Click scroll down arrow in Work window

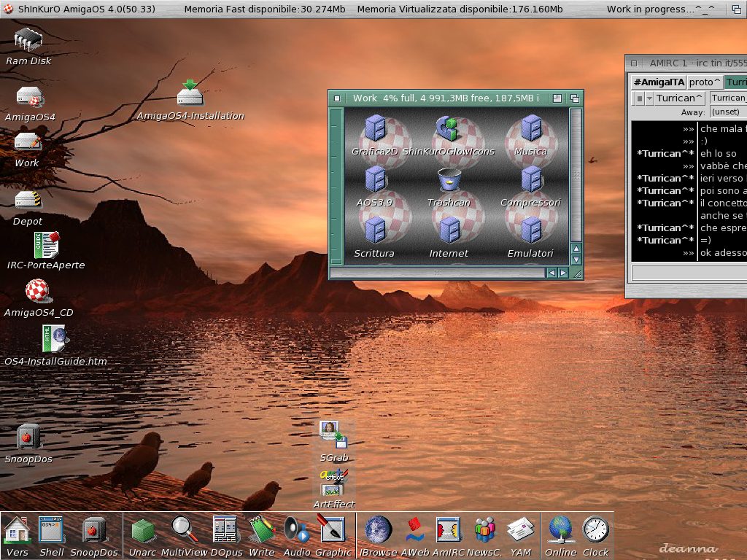click(x=576, y=260)
